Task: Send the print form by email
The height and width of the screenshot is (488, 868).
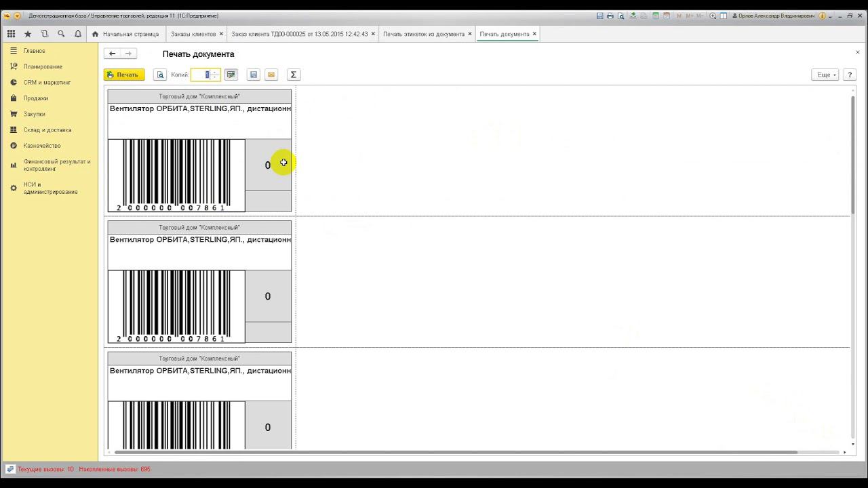Action: pos(271,75)
